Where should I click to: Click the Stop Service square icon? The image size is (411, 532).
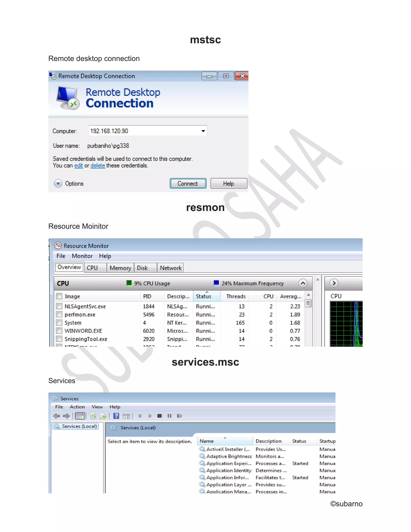[160, 416]
